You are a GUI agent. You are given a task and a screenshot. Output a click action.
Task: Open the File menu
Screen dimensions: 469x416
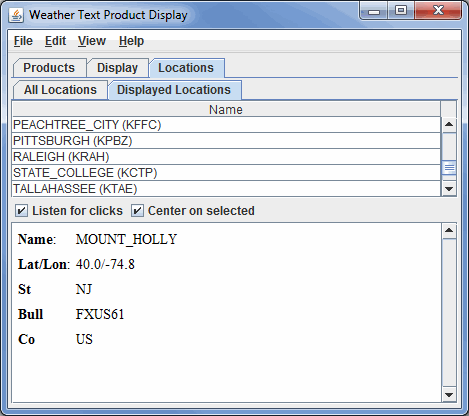click(23, 41)
